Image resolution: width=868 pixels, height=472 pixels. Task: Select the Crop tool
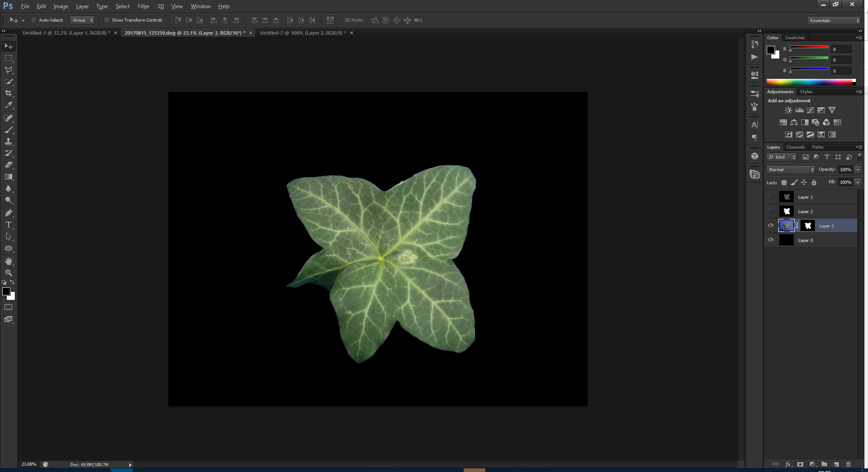9,93
